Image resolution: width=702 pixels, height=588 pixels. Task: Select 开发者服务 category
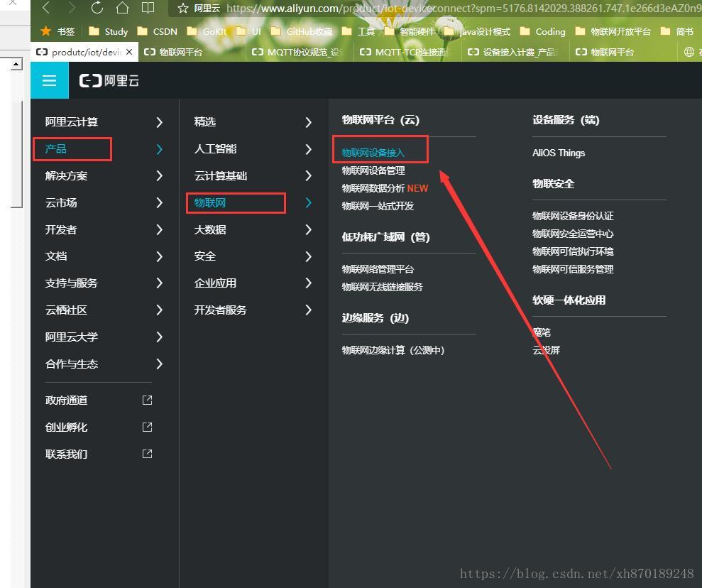(x=220, y=310)
